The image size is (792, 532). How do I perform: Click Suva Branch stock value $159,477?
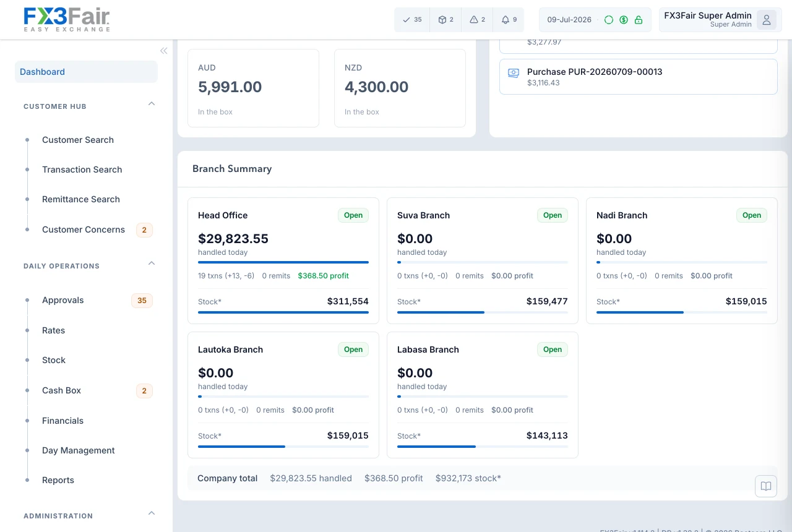coord(547,301)
